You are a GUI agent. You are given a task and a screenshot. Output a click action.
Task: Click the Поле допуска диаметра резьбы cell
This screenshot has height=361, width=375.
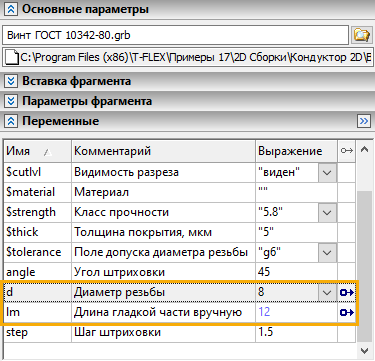[163, 252]
